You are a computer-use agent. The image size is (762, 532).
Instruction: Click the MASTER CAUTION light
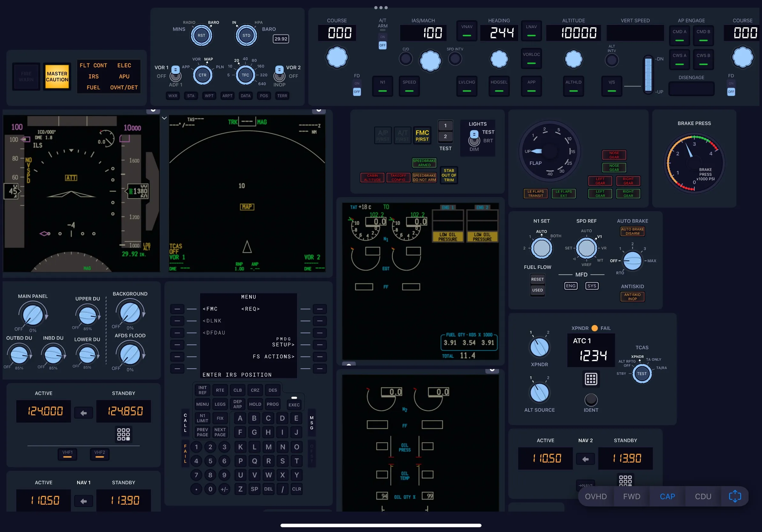[x=57, y=77]
